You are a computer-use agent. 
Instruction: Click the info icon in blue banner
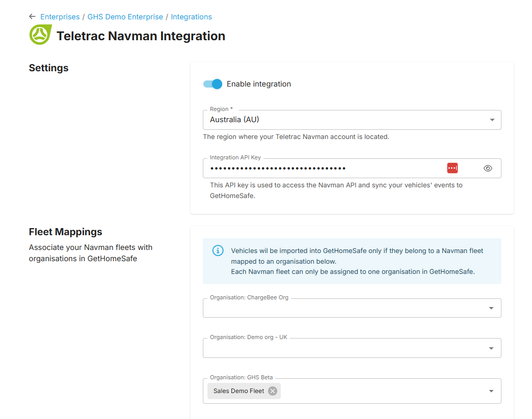[x=218, y=250]
